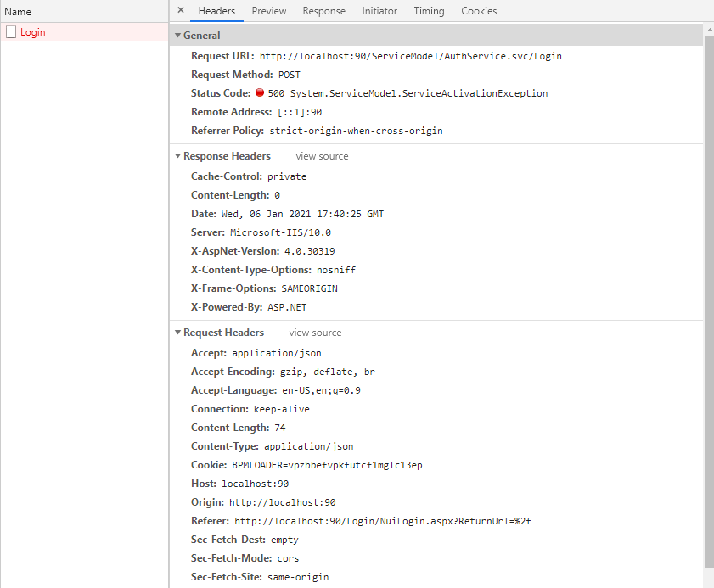This screenshot has height=588, width=714.
Task: Select the Accept-Language en-US value
Action: click(x=322, y=391)
